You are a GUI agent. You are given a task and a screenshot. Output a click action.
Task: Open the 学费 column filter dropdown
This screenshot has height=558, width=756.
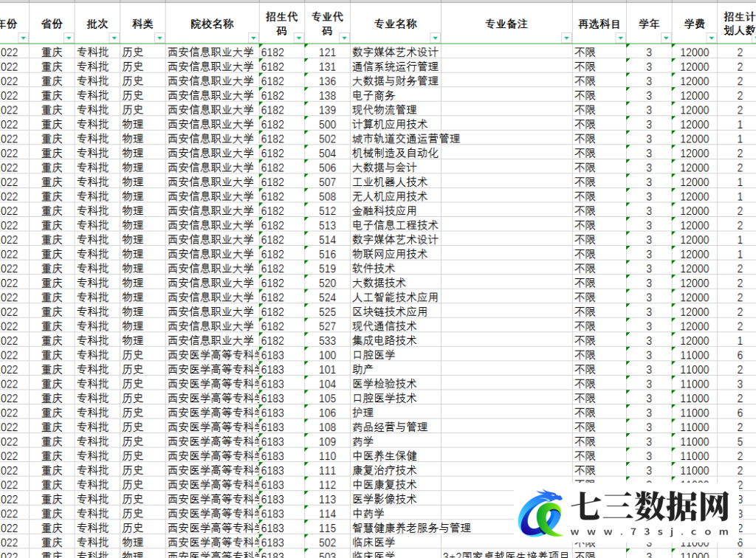point(711,38)
